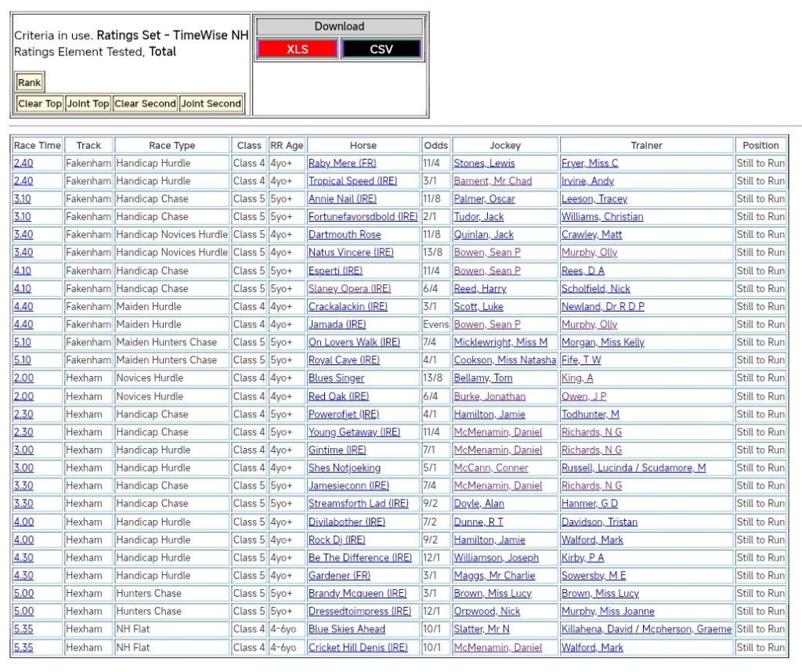Image resolution: width=802 pixels, height=672 pixels.
Task: Click horse Cricket Hill Denis (IRE)
Action: pyautogui.click(x=358, y=647)
